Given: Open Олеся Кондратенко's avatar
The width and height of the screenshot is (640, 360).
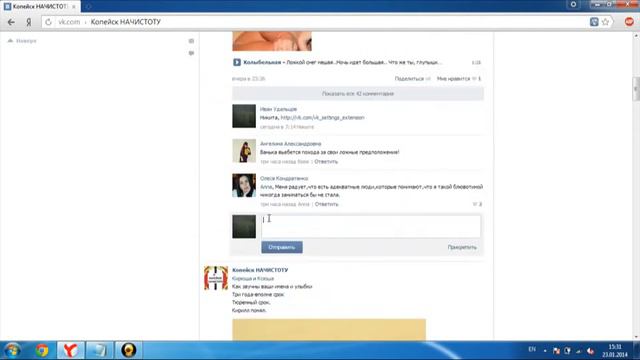Looking at the screenshot, I should click(x=244, y=185).
